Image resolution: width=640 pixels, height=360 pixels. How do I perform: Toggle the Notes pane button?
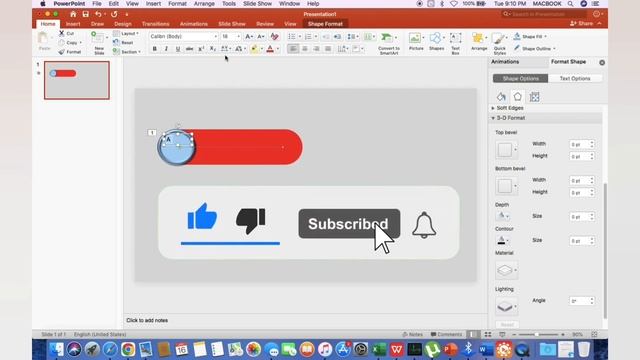(413, 334)
